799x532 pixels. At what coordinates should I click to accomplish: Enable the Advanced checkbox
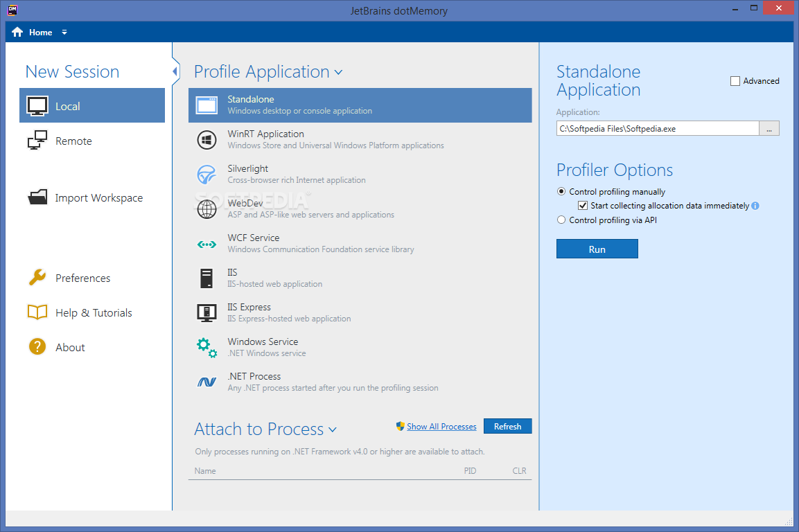pos(735,81)
